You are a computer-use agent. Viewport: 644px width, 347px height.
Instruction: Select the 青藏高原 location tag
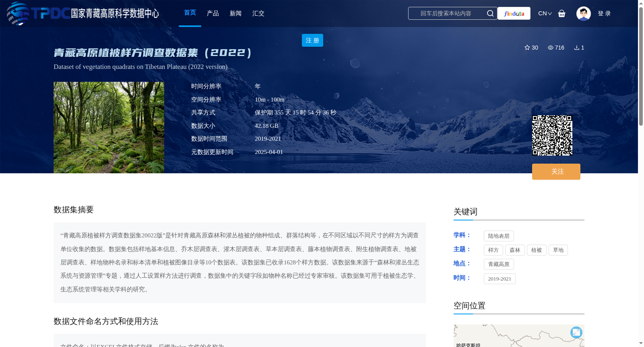(499, 264)
